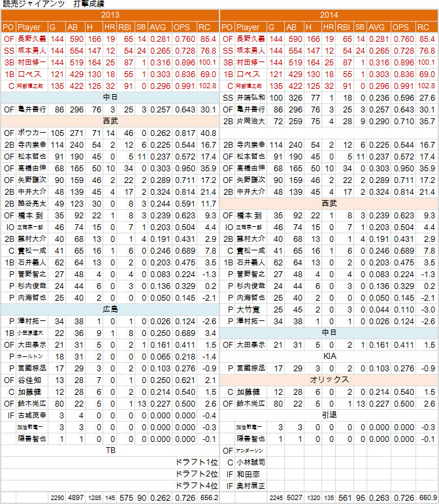439x504 pixels.
Task: Select the 大竹寛 player cell
Action: 251,310
